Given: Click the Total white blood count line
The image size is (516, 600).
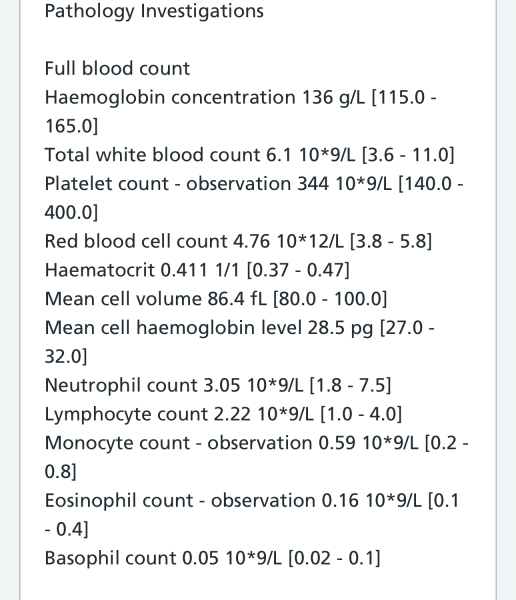Looking at the screenshot, I should click(x=250, y=155).
